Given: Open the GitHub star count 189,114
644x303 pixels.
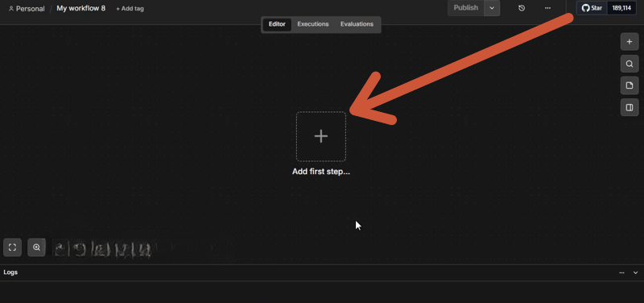Looking at the screenshot, I should pyautogui.click(x=621, y=8).
